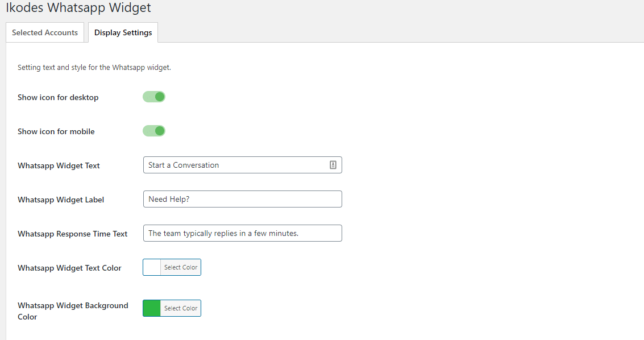Turn off the Show icon for mobile switch
The image size is (644, 340).
tap(154, 131)
